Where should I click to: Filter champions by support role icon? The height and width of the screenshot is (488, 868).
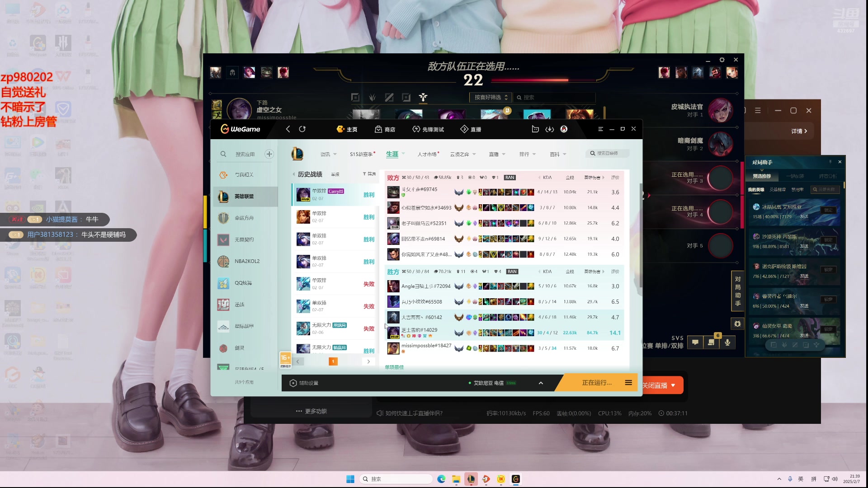pos(423,97)
